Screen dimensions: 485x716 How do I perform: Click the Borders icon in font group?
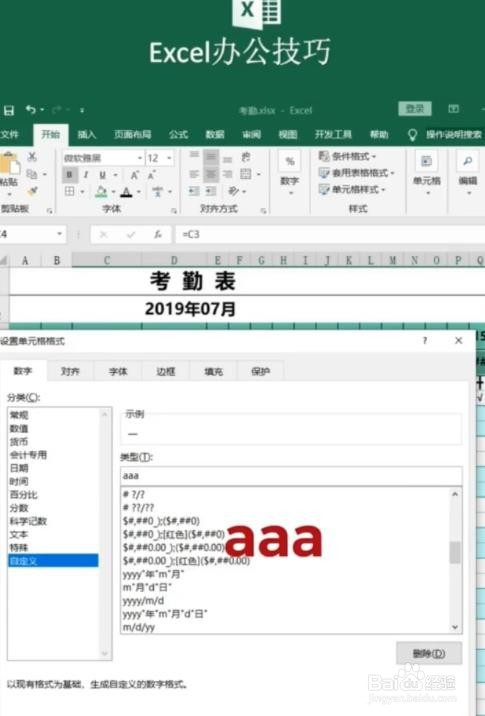69,191
